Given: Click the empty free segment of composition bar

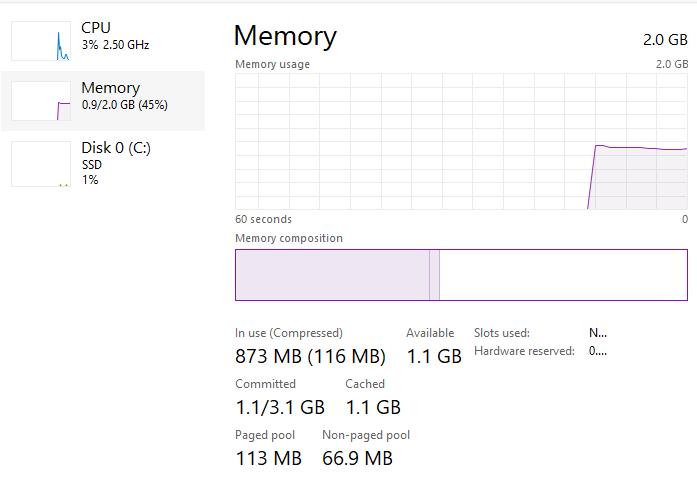Looking at the screenshot, I should click(x=562, y=275).
